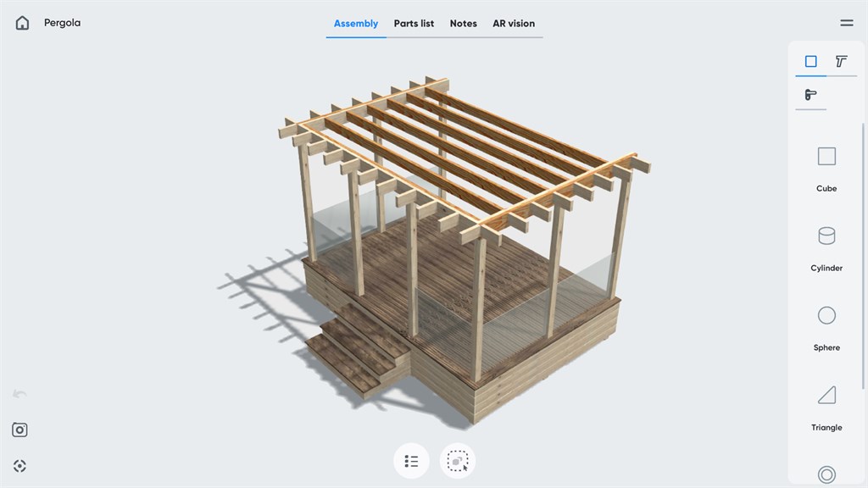Open the Parts list tab

pyautogui.click(x=414, y=23)
